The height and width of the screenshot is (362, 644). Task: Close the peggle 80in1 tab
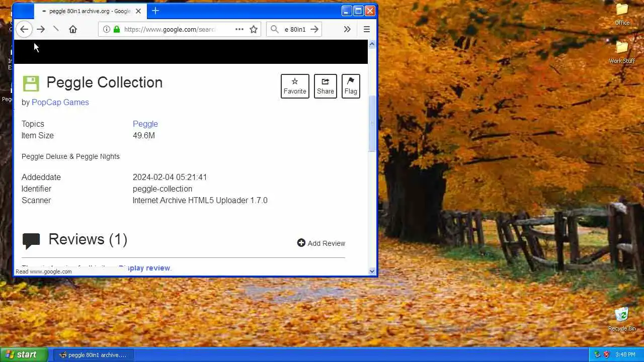(138, 11)
